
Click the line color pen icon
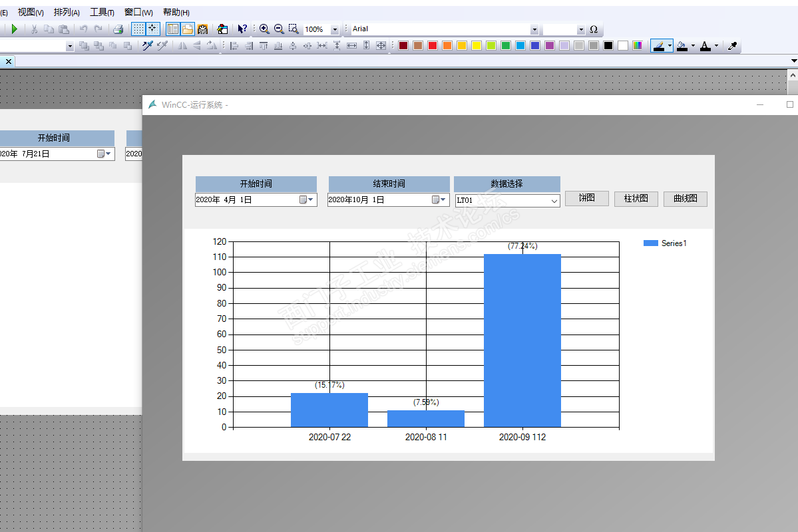coord(658,46)
